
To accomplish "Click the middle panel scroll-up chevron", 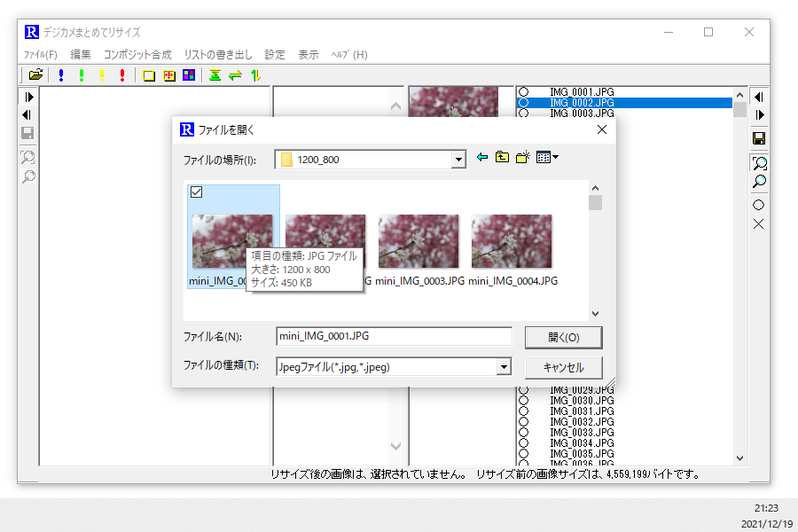I will coord(396,106).
